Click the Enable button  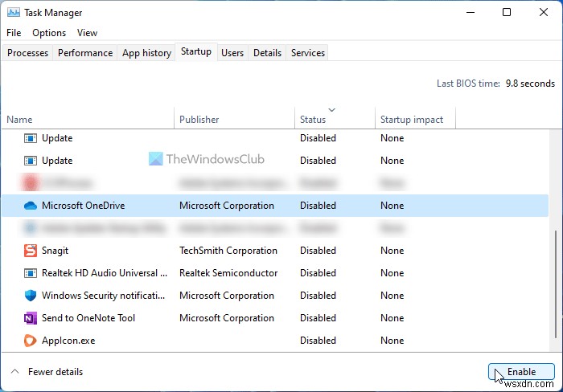tap(521, 372)
